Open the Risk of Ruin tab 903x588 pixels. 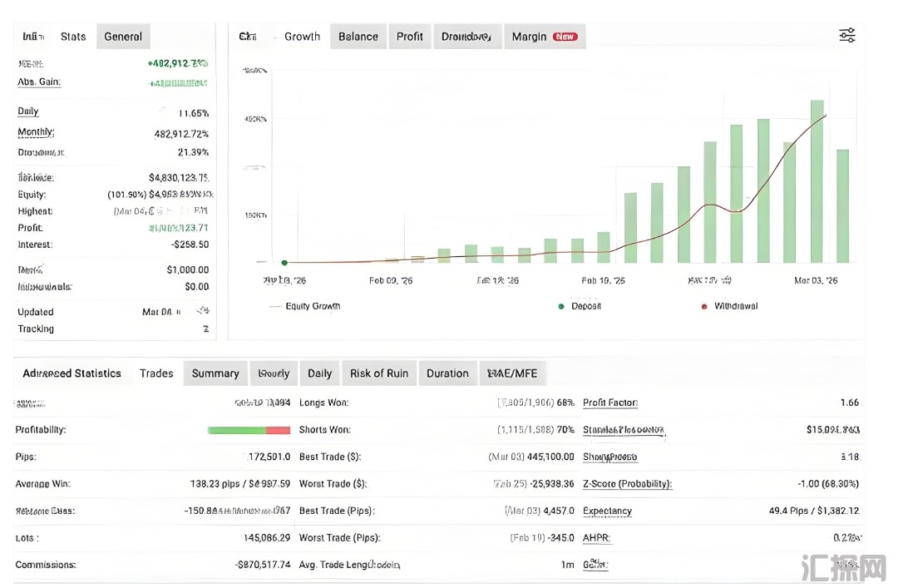pyautogui.click(x=379, y=373)
